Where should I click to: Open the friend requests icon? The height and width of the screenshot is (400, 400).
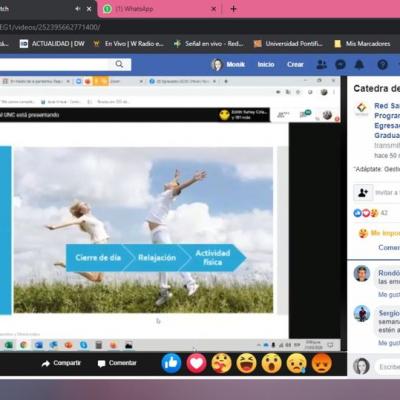pyautogui.click(x=321, y=64)
